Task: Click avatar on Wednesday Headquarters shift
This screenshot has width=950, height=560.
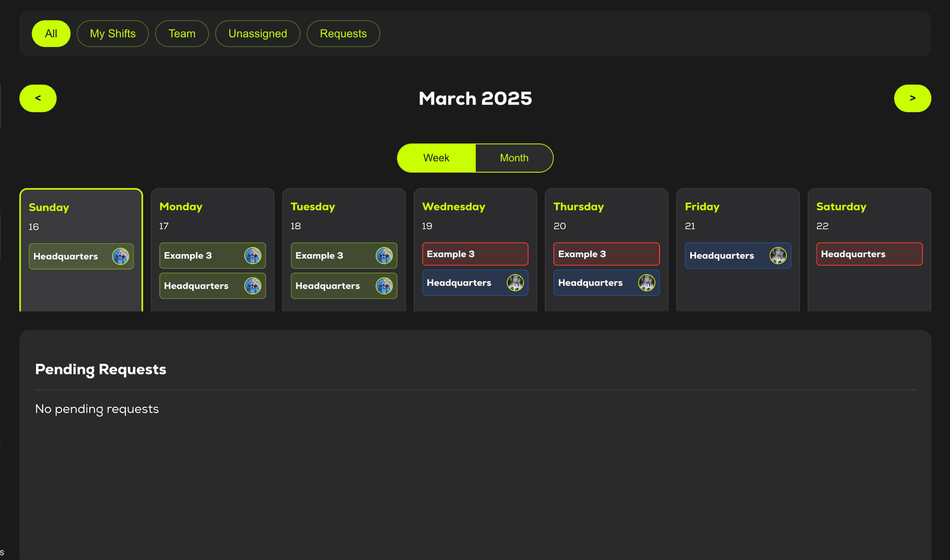Action: [515, 282]
